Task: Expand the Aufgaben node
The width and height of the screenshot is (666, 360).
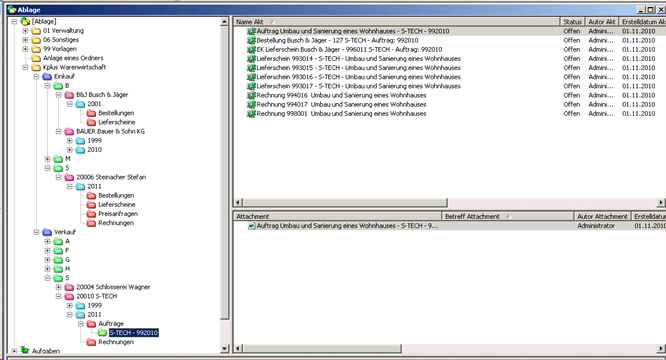Action: coord(14,351)
